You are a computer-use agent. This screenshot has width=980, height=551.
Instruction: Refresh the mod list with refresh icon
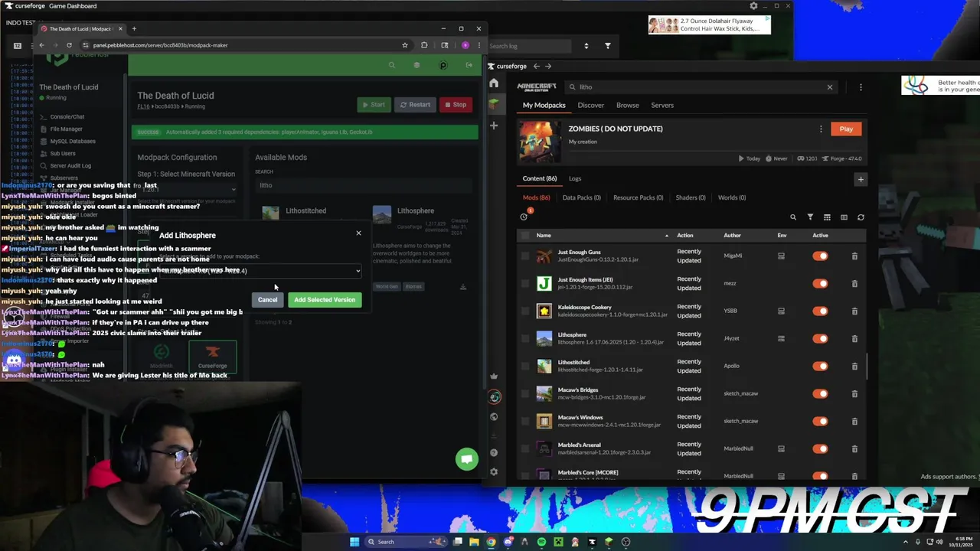[x=861, y=217]
